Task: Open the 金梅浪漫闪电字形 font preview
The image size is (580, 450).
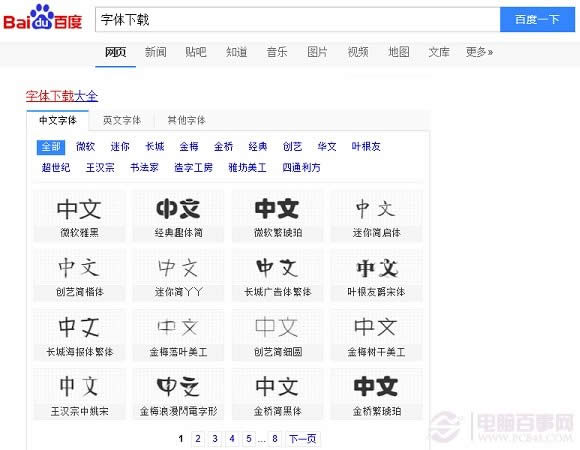Action: 178,395
